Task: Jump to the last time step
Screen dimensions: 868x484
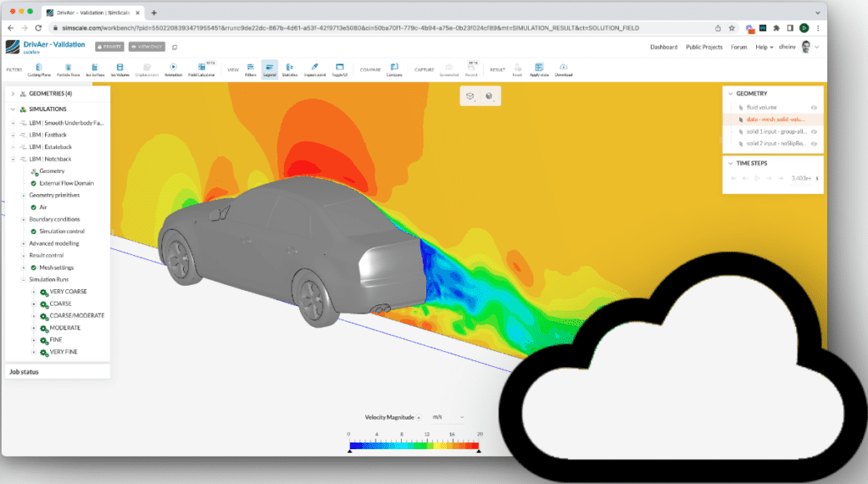Action: [781, 178]
